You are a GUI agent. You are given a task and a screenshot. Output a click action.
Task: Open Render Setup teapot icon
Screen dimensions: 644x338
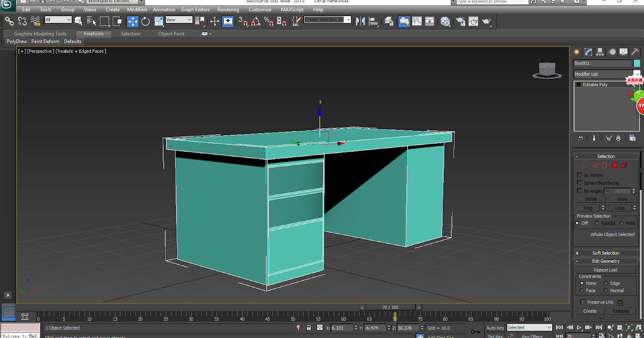point(460,21)
